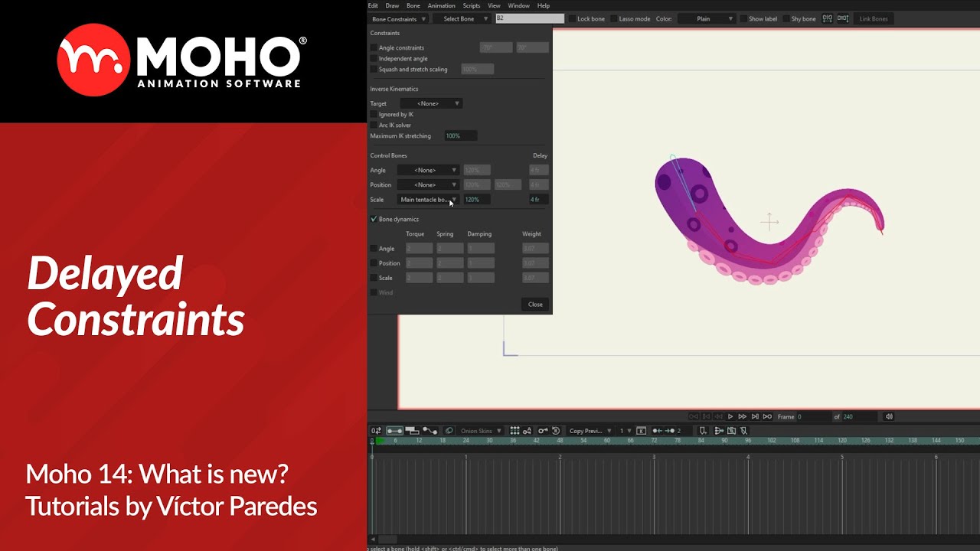Image resolution: width=980 pixels, height=551 pixels.
Task: Click the rewind to start playback icon
Action: [x=694, y=417]
